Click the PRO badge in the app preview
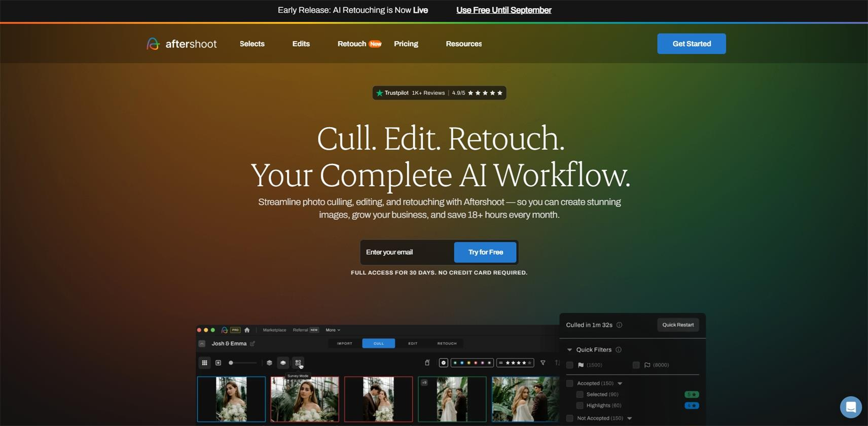This screenshot has width=868, height=426. point(235,330)
